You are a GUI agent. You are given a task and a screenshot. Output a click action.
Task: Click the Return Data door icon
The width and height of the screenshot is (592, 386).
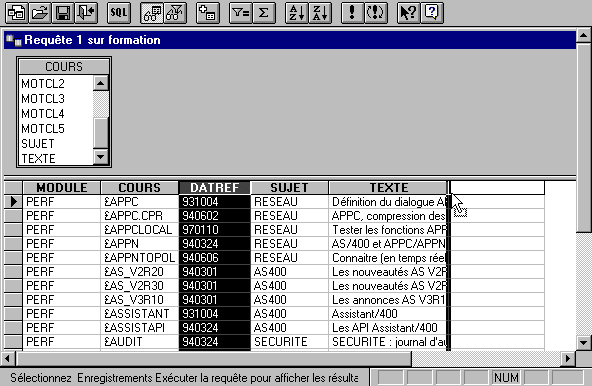(86, 12)
